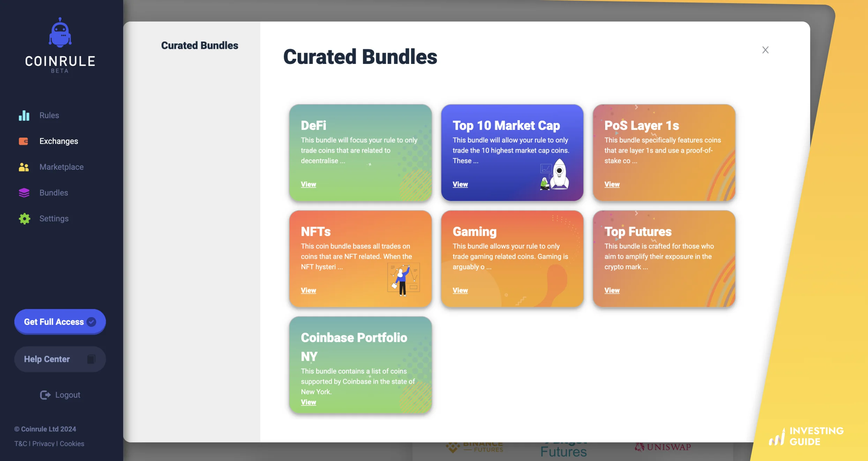View the Coinbase Portfolio NY bundle
The width and height of the screenshot is (868, 461).
pos(308,402)
